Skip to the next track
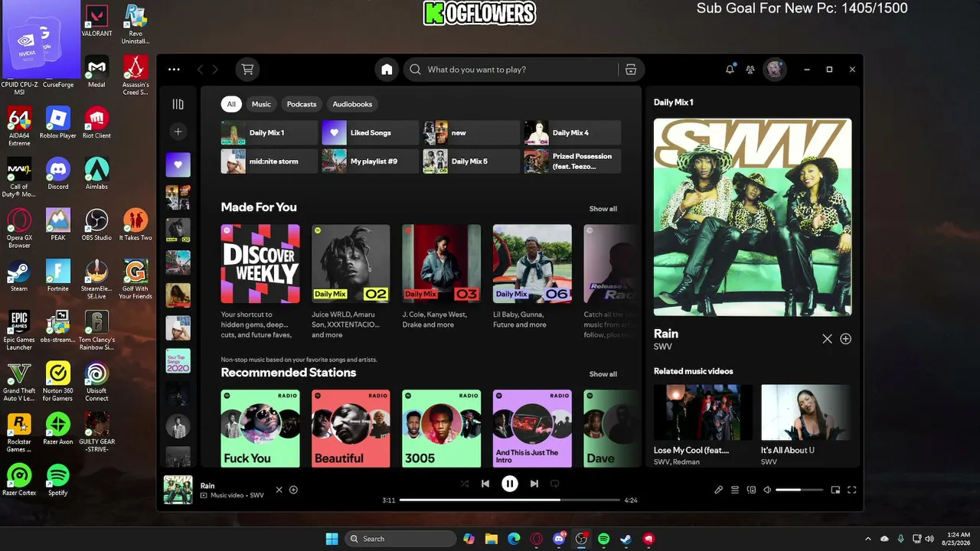The width and height of the screenshot is (980, 551). pyautogui.click(x=534, y=484)
